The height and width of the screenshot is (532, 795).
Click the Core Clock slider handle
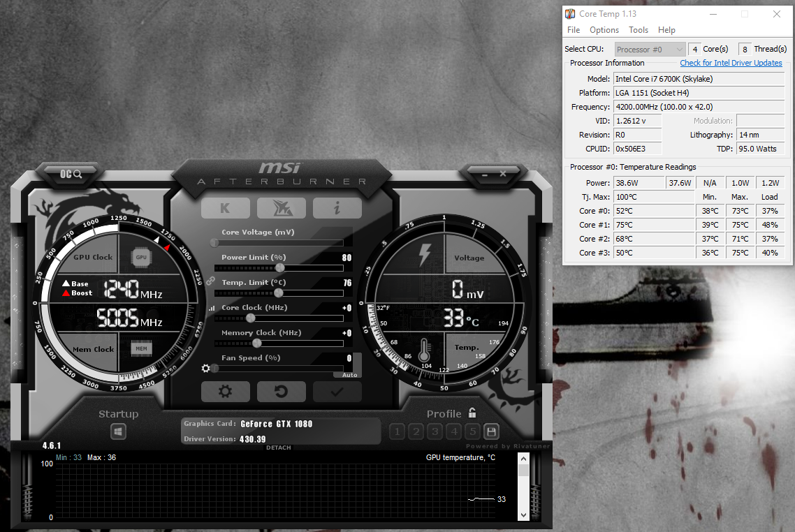click(251, 318)
